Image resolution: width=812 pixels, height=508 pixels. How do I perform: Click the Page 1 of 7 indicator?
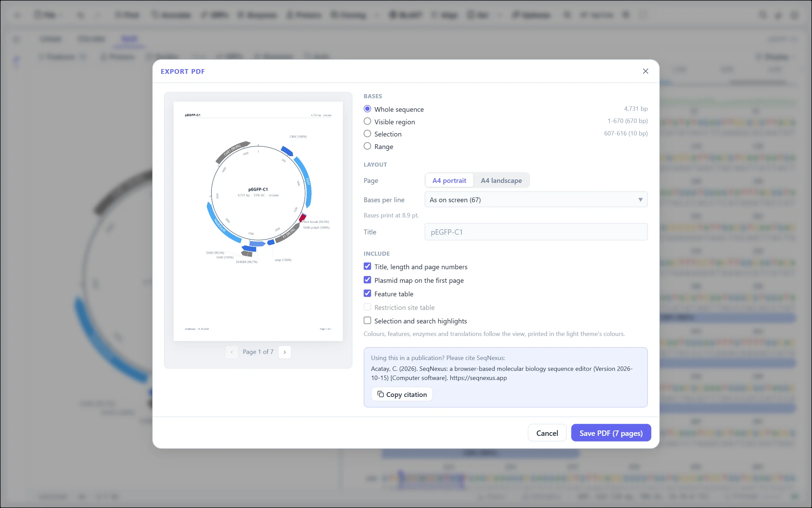pyautogui.click(x=258, y=352)
